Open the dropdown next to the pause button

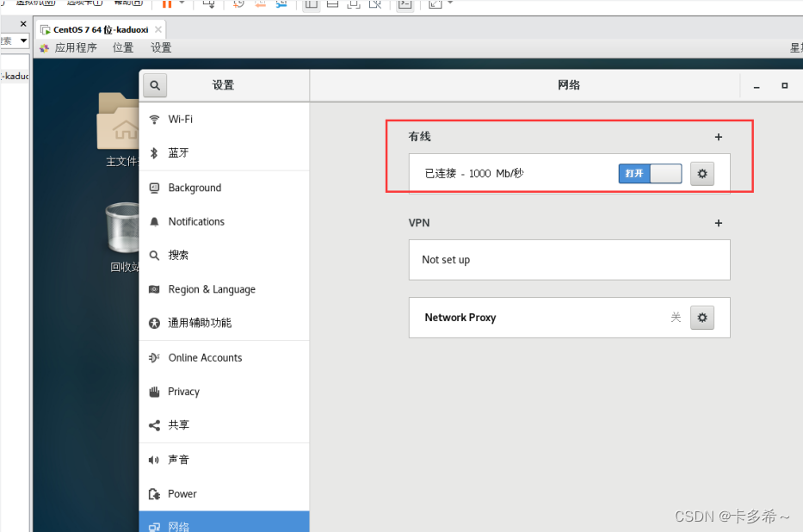point(180,5)
